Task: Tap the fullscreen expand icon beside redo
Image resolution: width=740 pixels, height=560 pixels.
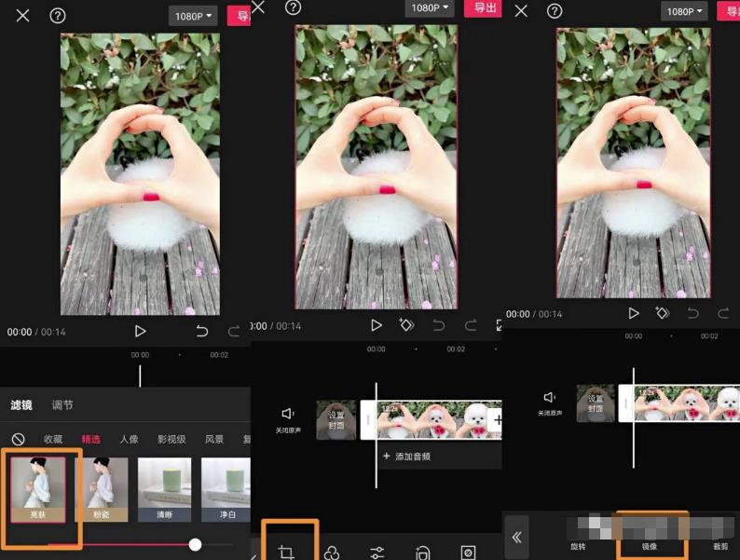Action: [499, 325]
